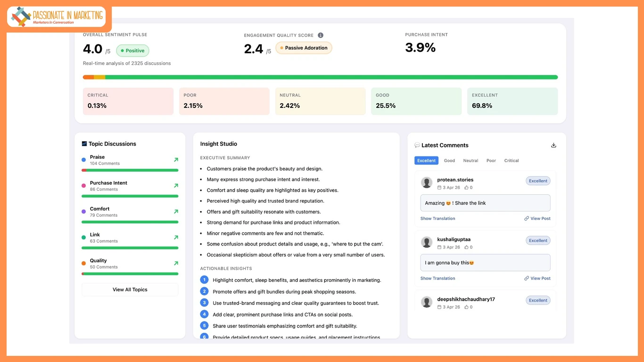Click protean.stories profile avatar

click(x=427, y=183)
